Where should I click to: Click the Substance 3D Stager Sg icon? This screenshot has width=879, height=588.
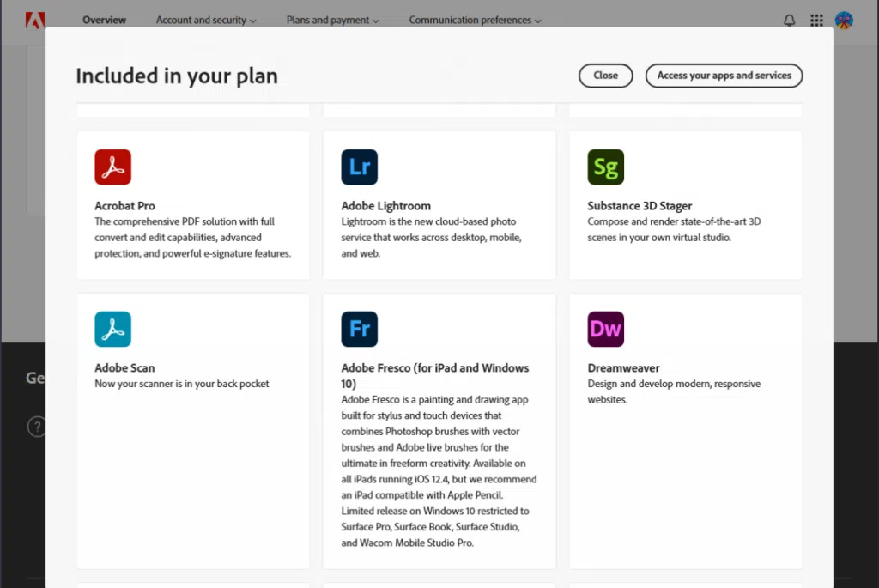coord(605,167)
